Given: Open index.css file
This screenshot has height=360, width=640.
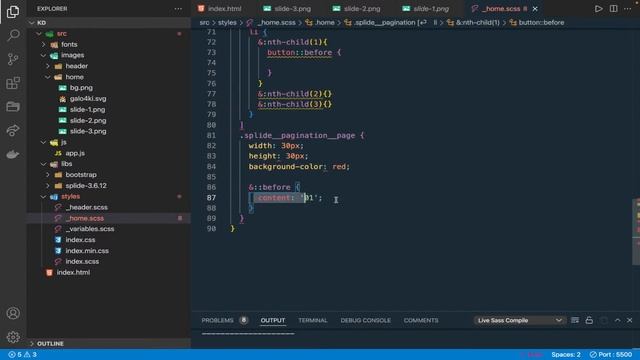Looking at the screenshot, I should 80,240.
